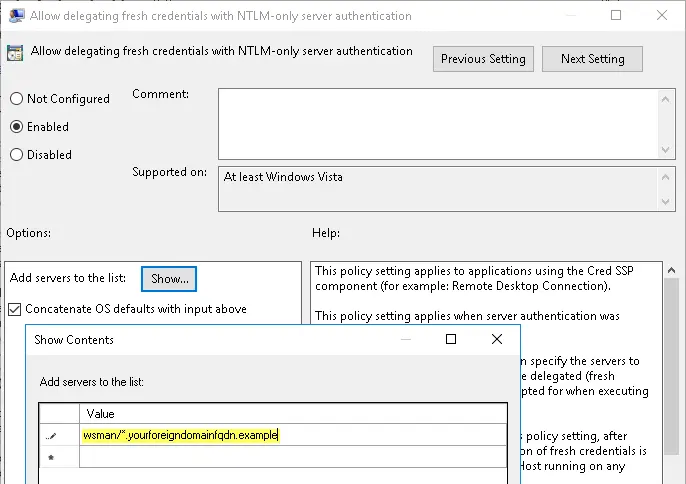This screenshot has width=686, height=484.
Task: Click the policy icon in the title bar
Action: pos(18,16)
